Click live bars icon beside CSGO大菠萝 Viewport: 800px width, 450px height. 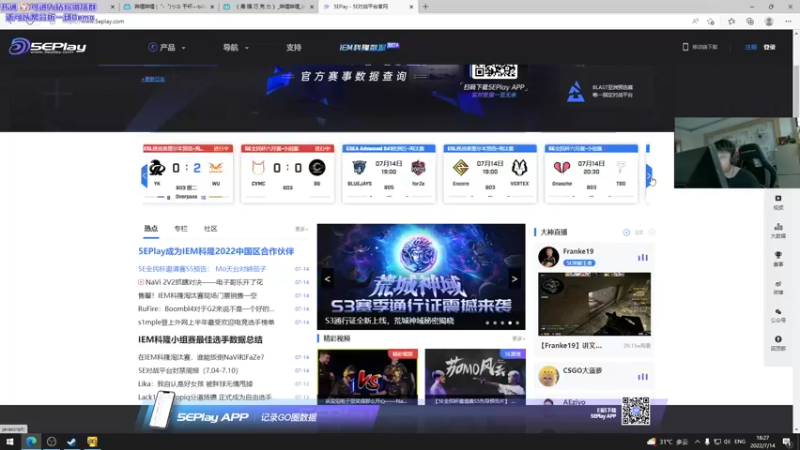642,377
